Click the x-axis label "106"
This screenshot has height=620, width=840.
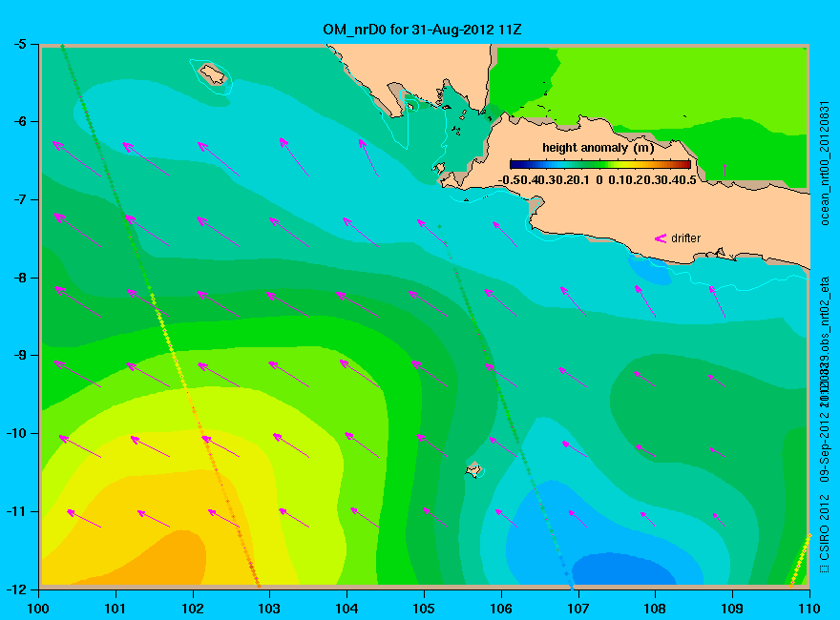(501, 609)
